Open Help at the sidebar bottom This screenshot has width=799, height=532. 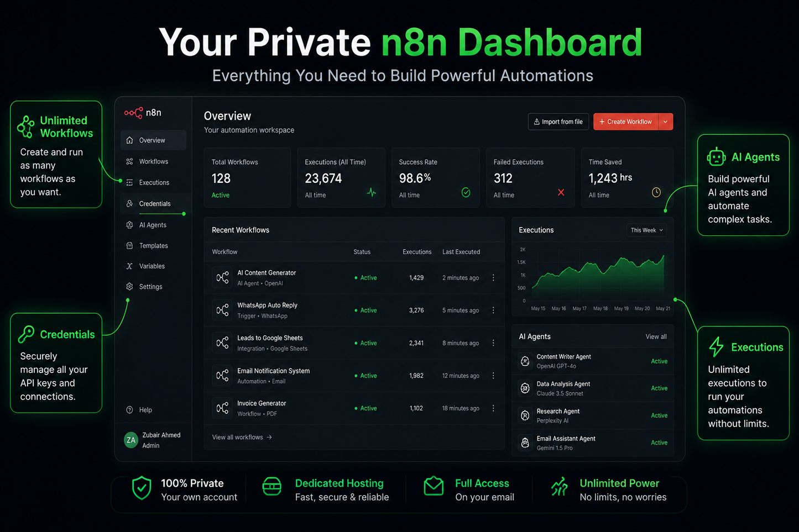coord(139,410)
